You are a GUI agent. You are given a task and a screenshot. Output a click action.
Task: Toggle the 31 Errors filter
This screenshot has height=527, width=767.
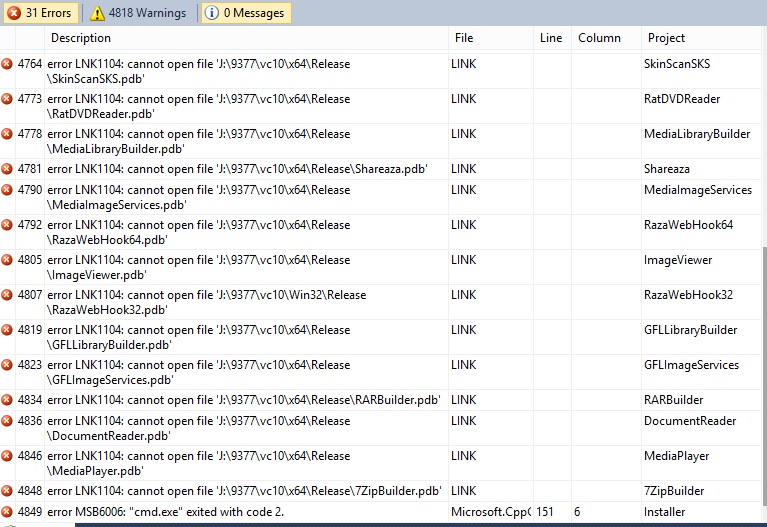coord(40,13)
